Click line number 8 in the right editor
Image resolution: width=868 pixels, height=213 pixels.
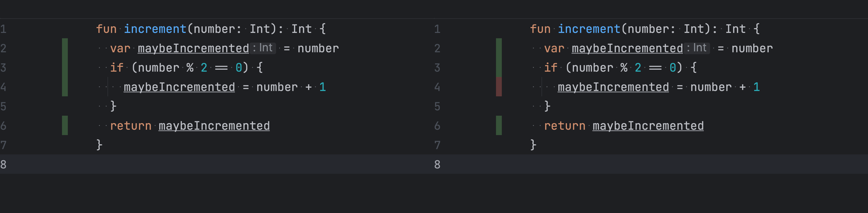pos(437,165)
